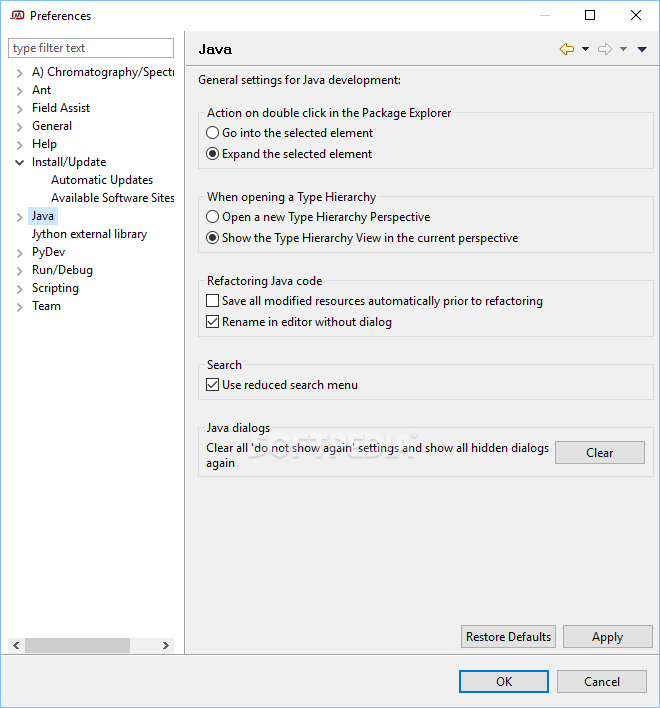660x708 pixels.
Task: Click the tree scrollbar left arrow
Action: (16, 645)
